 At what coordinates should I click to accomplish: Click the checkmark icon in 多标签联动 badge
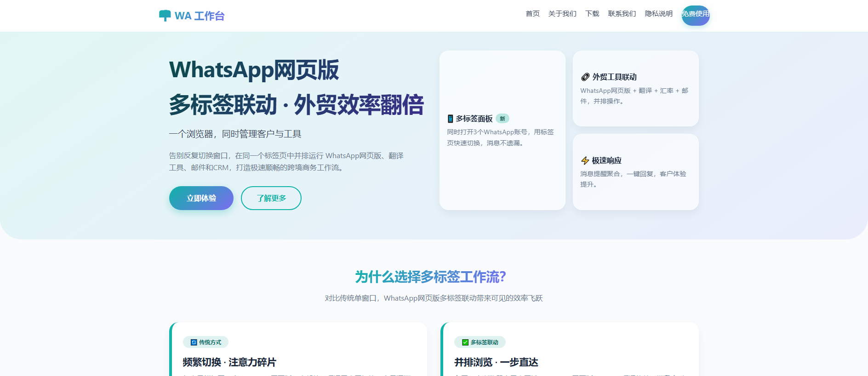tap(465, 342)
